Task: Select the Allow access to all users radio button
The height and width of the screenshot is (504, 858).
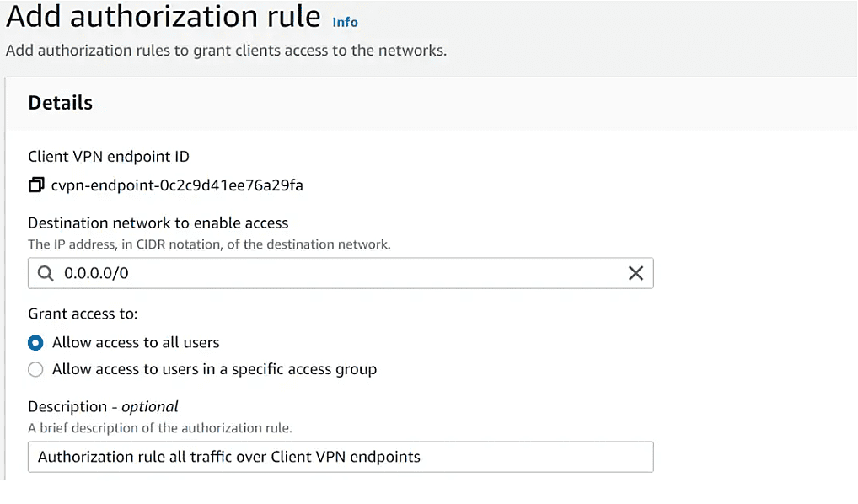Action: [x=35, y=343]
